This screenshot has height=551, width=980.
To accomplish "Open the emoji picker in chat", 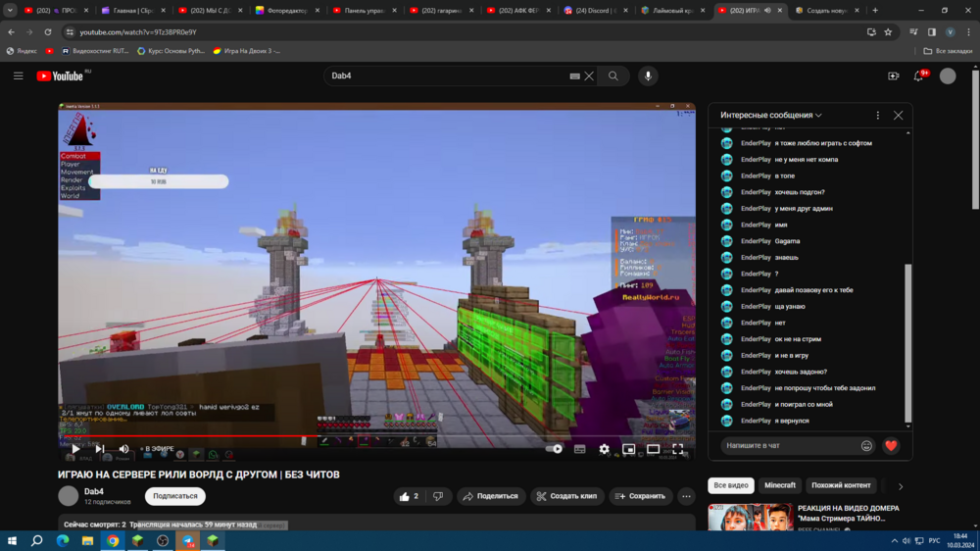I will click(866, 446).
